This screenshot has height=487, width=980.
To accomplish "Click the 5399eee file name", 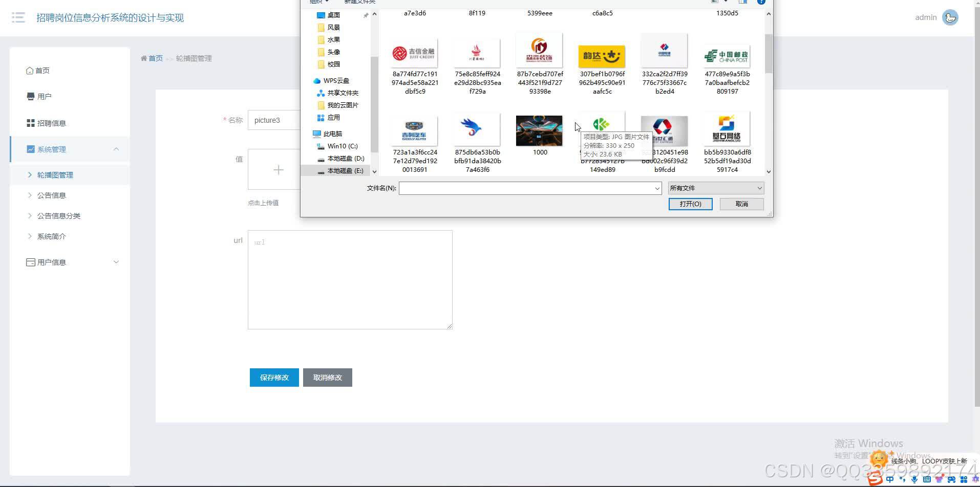I will (x=540, y=13).
